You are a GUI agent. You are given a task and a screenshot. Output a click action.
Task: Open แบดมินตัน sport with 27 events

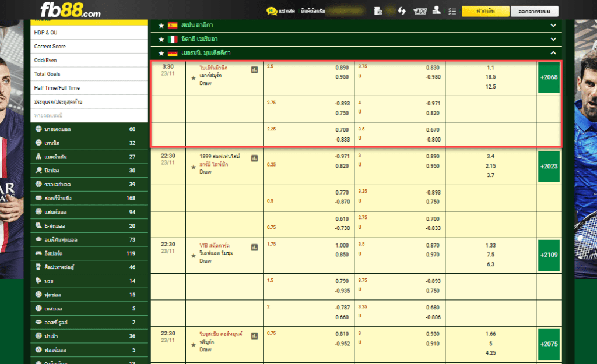89,157
